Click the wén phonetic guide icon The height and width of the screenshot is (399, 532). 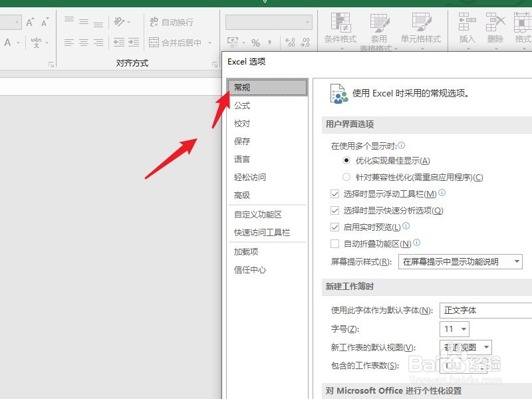click(x=37, y=43)
